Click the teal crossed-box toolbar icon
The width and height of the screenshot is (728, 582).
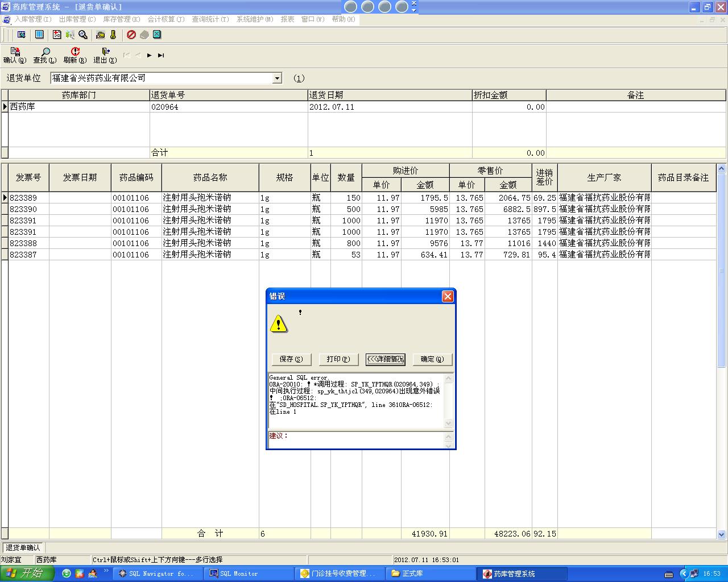[x=157, y=35]
